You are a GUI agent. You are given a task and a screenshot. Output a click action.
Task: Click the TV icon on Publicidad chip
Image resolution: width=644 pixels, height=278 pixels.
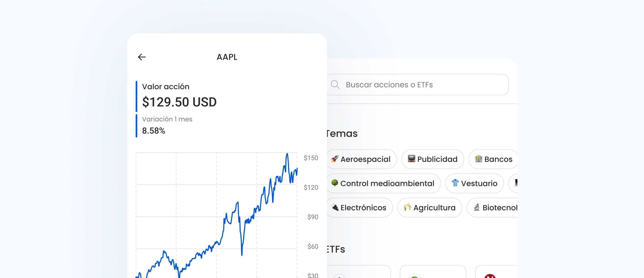pyautogui.click(x=412, y=159)
